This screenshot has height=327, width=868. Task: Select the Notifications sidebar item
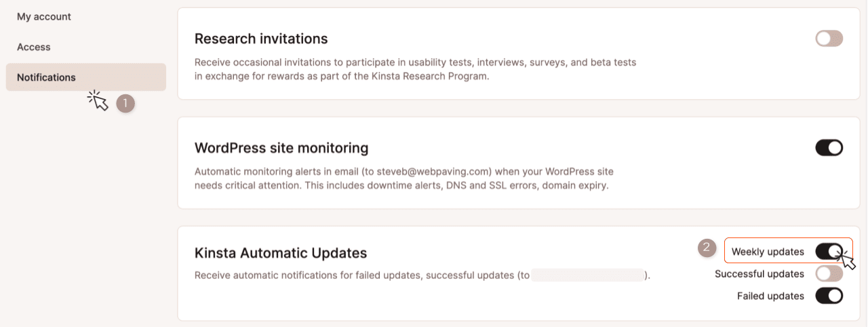pos(46,77)
